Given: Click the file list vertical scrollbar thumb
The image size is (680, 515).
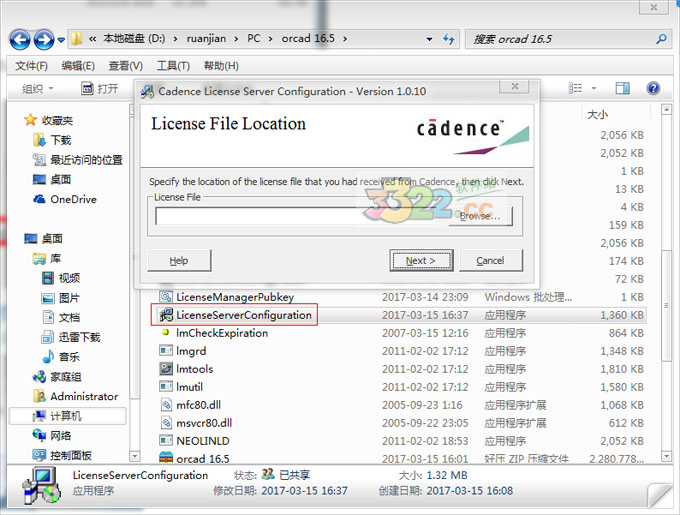Looking at the screenshot, I should click(x=666, y=305).
